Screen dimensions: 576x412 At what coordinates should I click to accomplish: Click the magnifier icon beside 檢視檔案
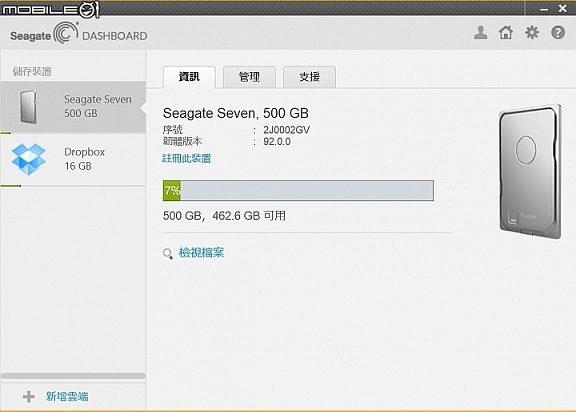[x=168, y=254]
